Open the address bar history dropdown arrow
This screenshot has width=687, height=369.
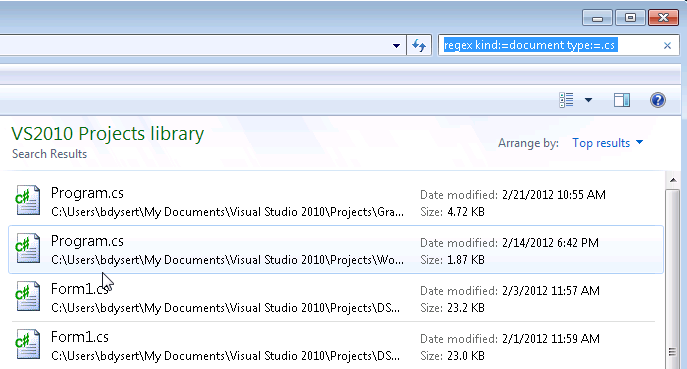396,46
